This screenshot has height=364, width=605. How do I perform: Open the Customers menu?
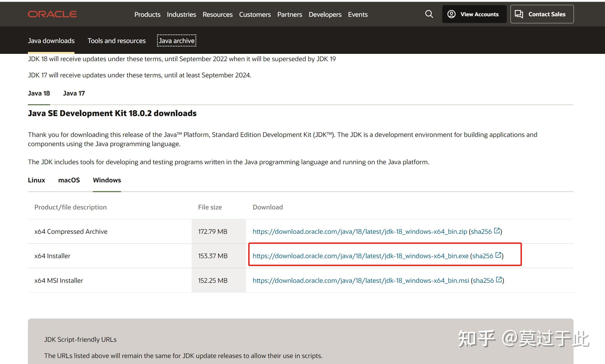255,14
